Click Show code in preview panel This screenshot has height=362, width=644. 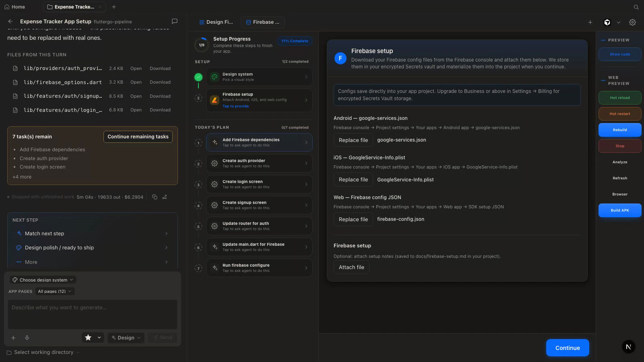click(x=620, y=54)
